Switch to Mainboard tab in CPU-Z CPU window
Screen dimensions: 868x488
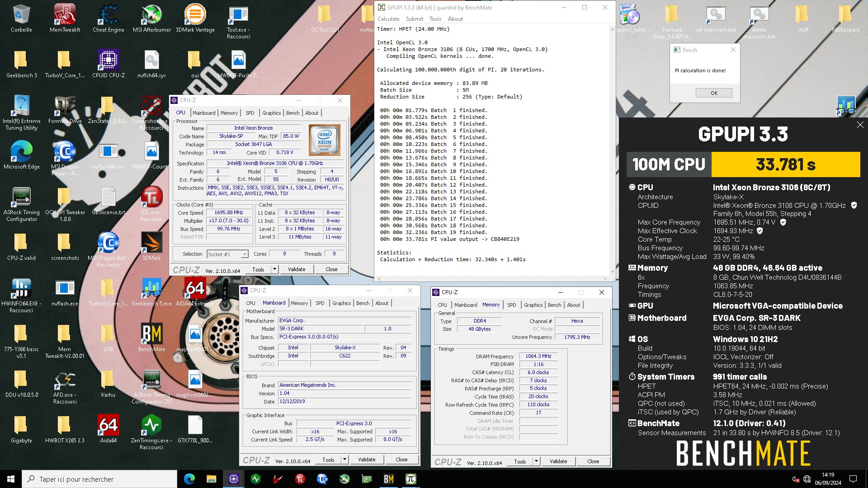click(x=204, y=113)
